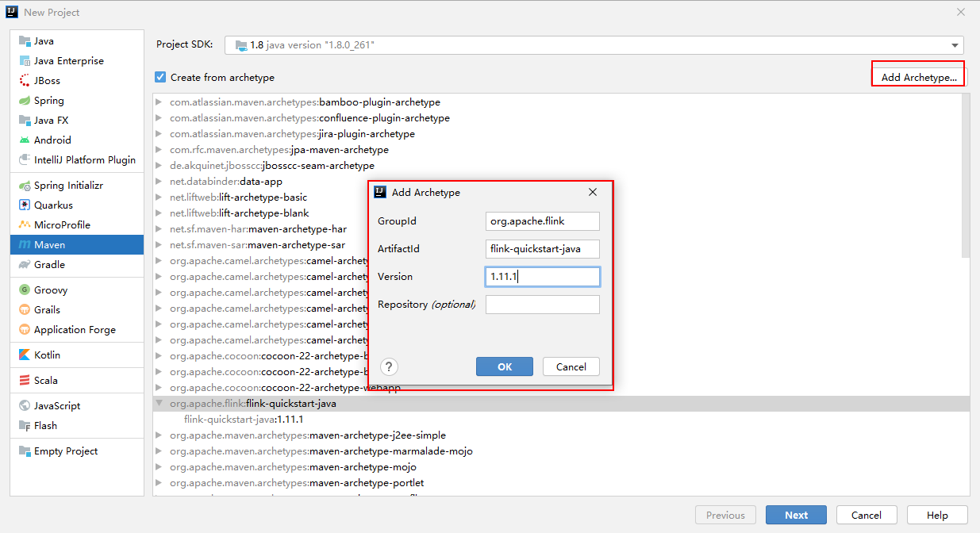Select the Gradle elephant icon
This screenshot has height=533, width=980.
point(25,265)
